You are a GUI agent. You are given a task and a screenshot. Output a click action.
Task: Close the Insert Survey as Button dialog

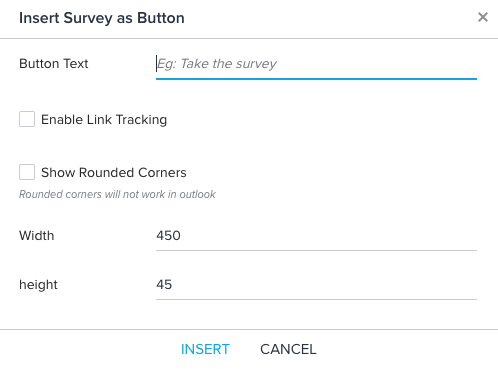[483, 17]
